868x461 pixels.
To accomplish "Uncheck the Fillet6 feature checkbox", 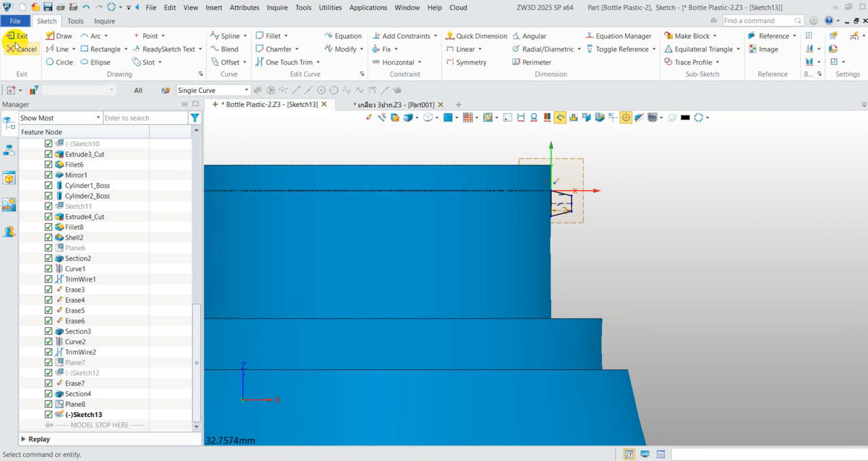I will pos(48,165).
